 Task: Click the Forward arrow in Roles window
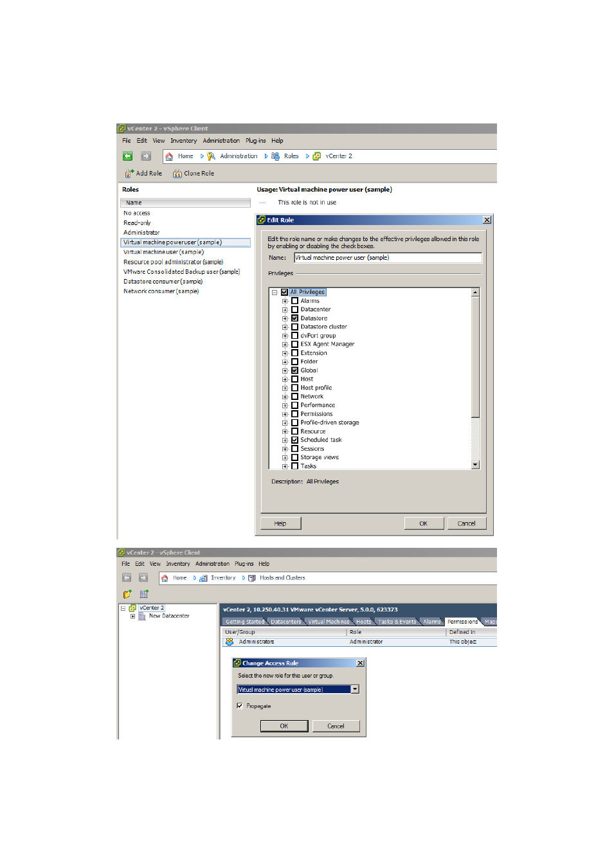[x=146, y=156]
